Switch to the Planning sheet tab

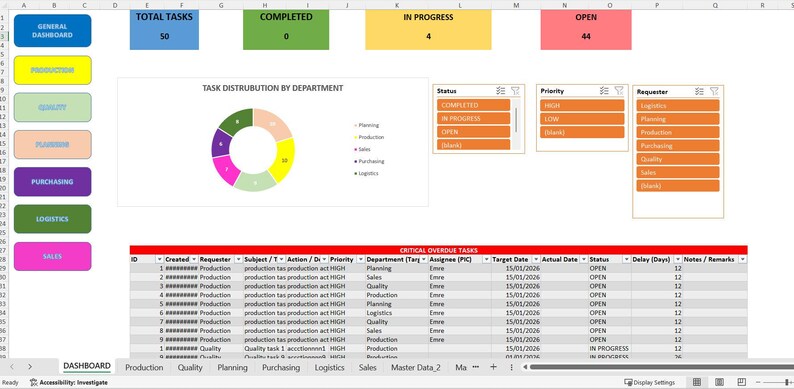pyautogui.click(x=232, y=367)
